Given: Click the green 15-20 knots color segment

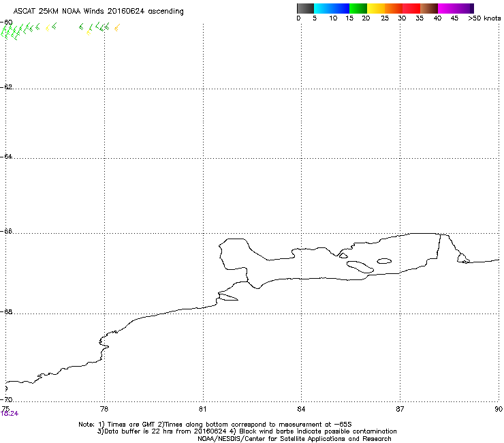Looking at the screenshot, I should (x=358, y=8).
